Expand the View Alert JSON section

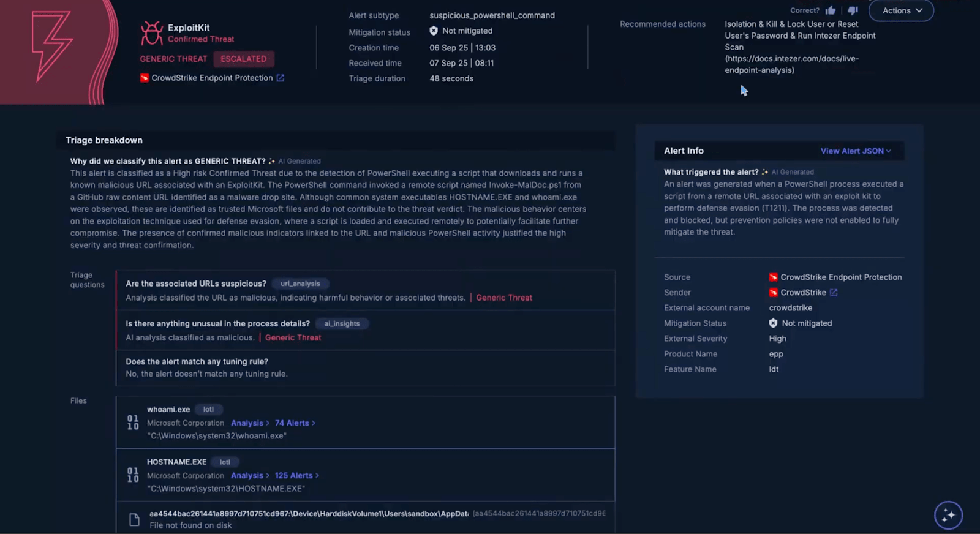(x=855, y=151)
